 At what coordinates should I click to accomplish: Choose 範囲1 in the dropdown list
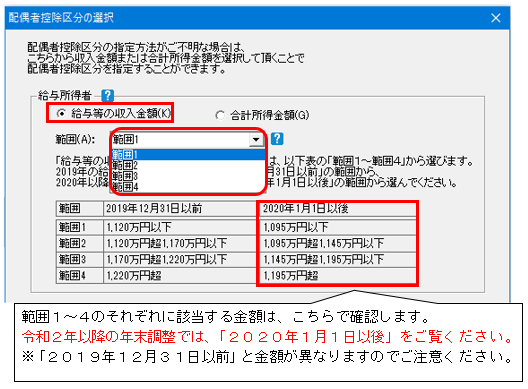pos(189,155)
